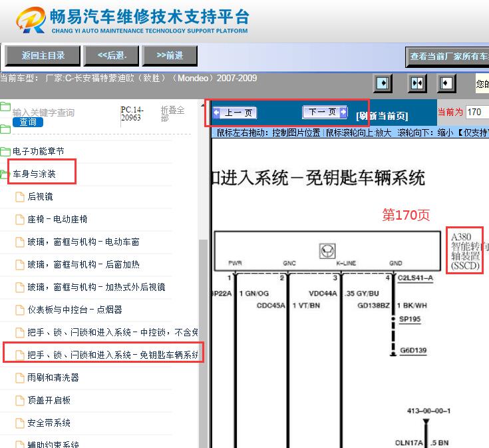Open 辅助约束系统 entry
489x448 pixels.
[53, 444]
